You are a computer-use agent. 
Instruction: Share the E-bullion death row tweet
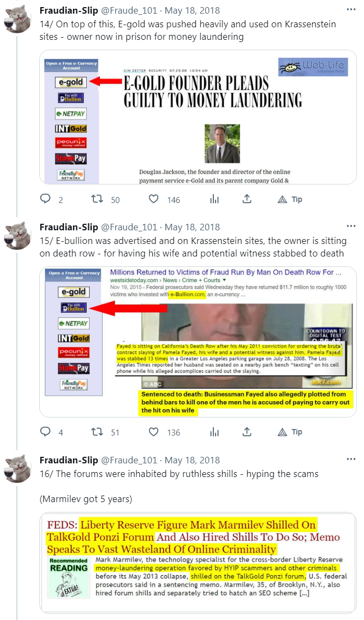point(247,432)
